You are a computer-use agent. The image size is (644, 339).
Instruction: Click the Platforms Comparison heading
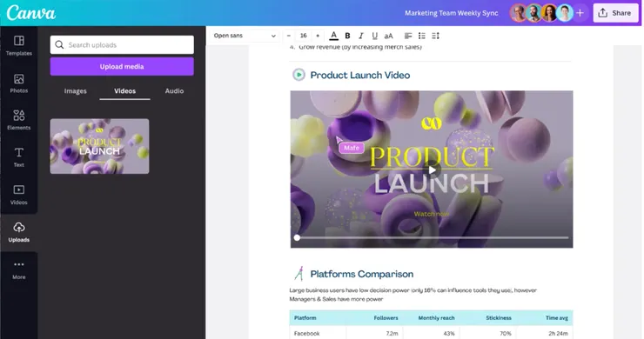[362, 274]
